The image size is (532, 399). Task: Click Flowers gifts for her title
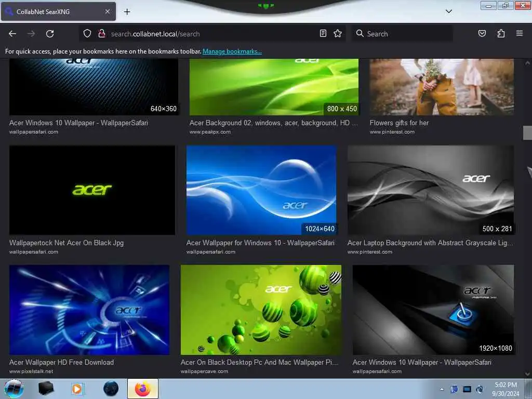point(399,123)
